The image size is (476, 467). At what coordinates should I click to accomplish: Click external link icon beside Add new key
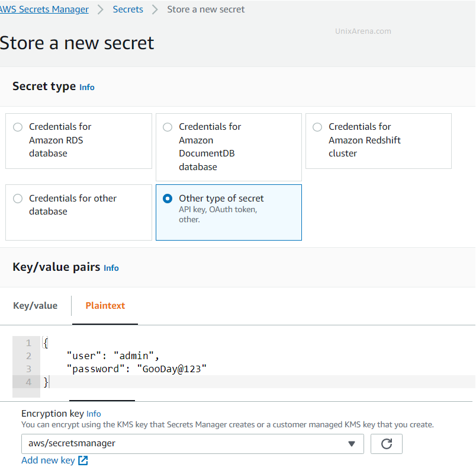pyautogui.click(x=83, y=460)
